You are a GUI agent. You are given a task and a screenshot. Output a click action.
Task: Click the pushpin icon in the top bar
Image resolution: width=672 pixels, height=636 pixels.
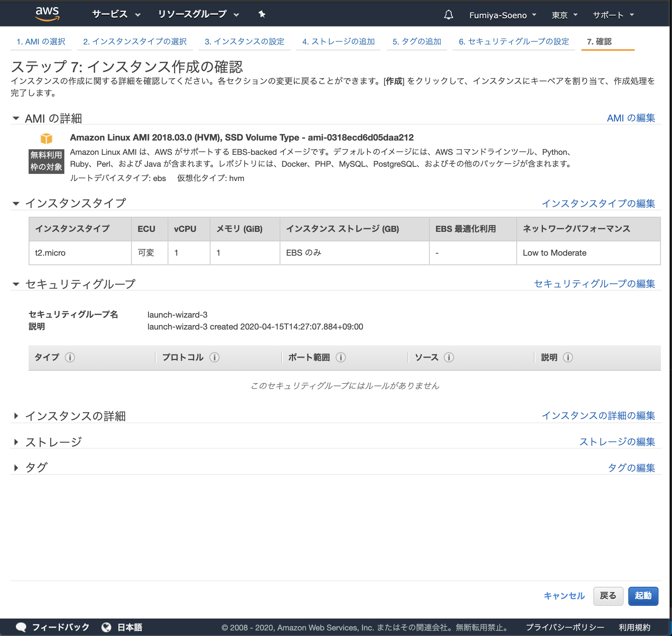[x=262, y=14]
